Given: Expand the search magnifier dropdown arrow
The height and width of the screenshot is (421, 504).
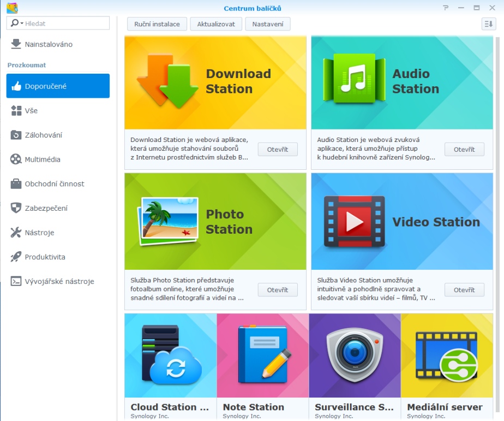Looking at the screenshot, I should click(22, 23).
